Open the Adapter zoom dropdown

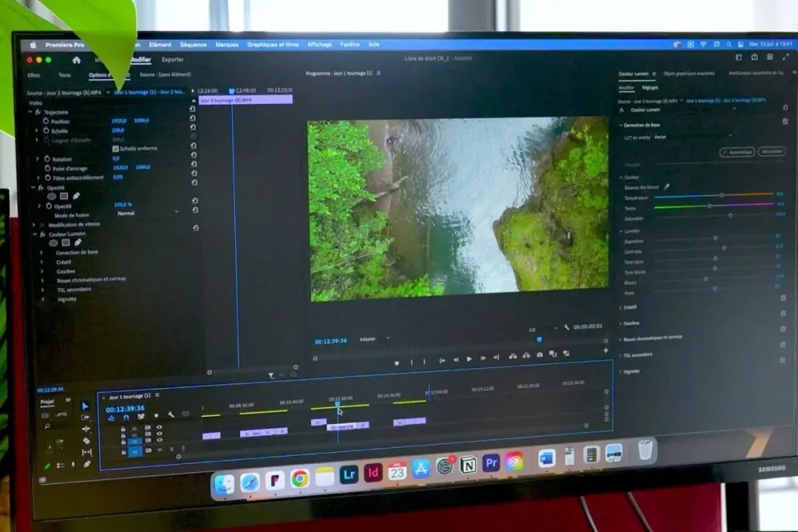[375, 339]
